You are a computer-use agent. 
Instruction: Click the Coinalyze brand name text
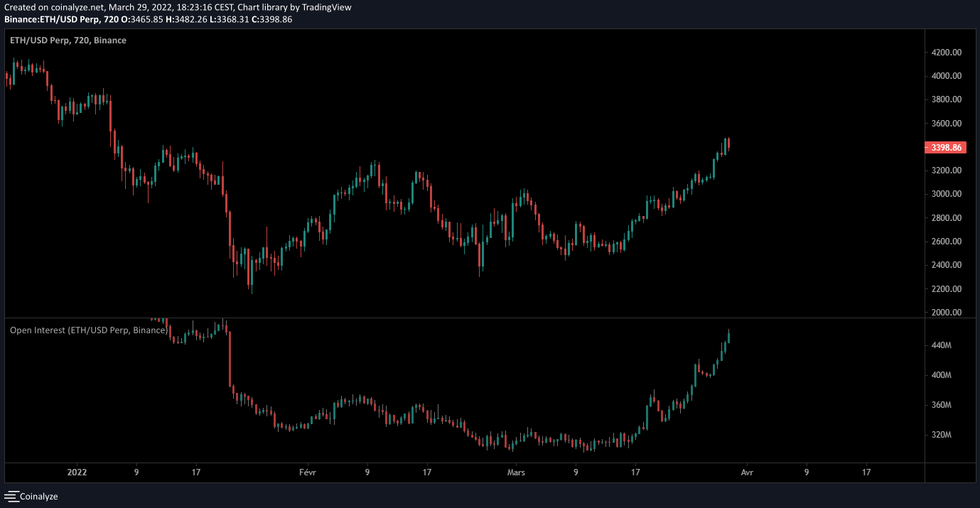(38, 497)
